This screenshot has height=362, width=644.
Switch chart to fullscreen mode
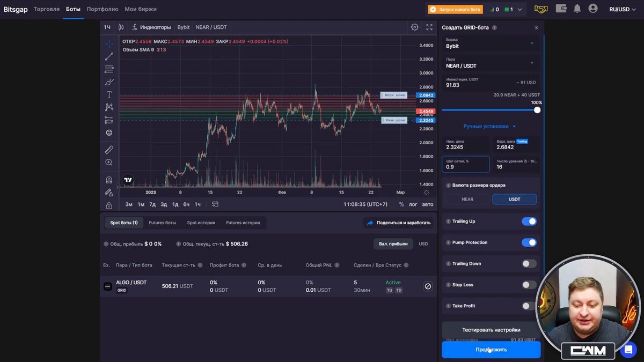pos(429,27)
